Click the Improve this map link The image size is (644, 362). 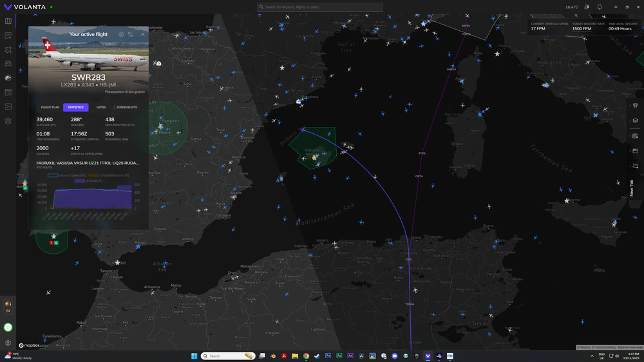click(x=630, y=347)
